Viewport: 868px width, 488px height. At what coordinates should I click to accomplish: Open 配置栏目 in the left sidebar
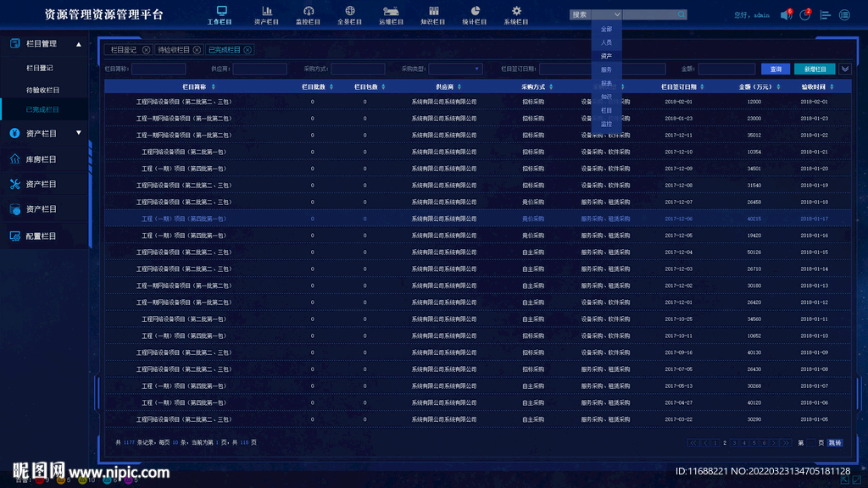coord(41,236)
